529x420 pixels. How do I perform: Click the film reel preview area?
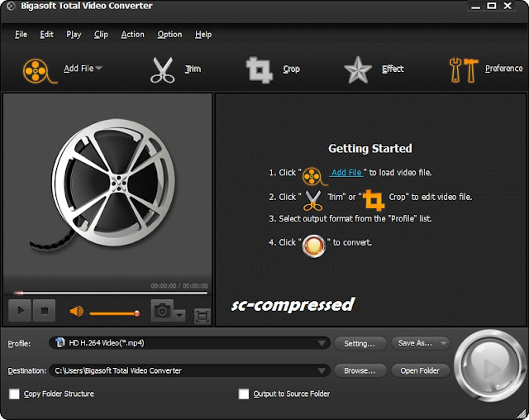tap(107, 184)
